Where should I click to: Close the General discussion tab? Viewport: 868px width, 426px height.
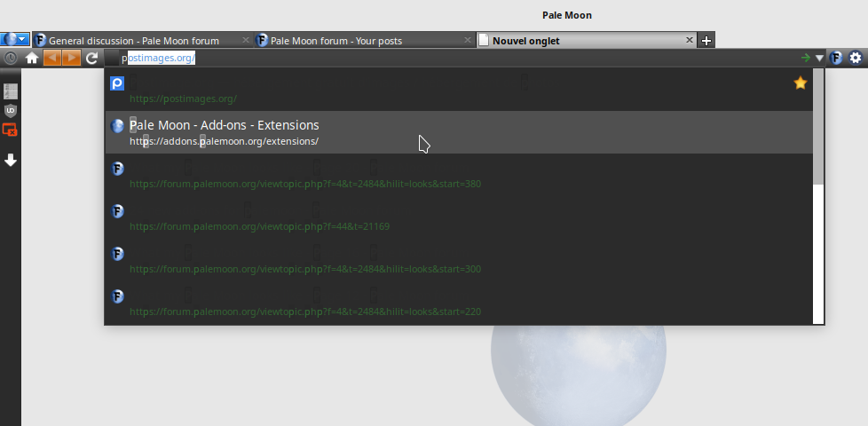tap(246, 40)
